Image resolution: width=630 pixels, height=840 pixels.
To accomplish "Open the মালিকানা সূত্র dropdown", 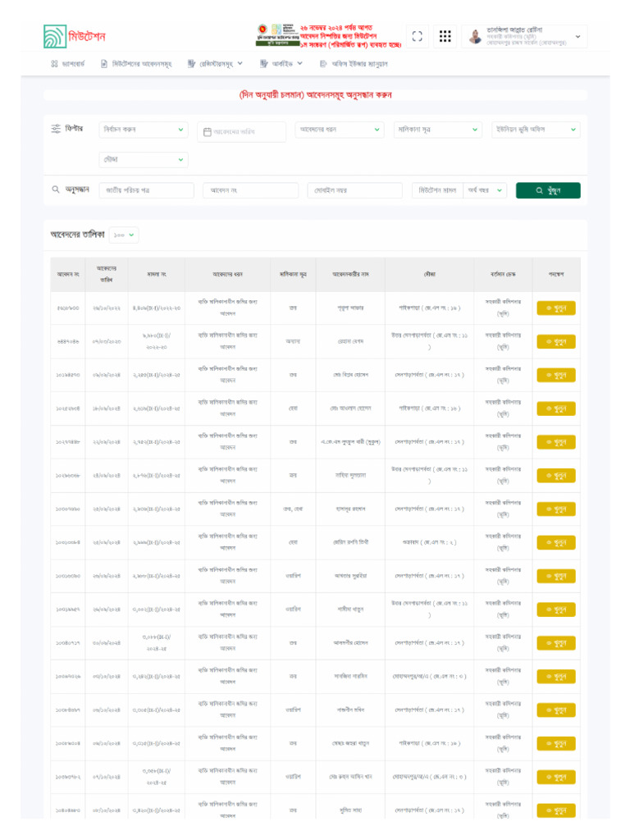I will click(x=437, y=130).
